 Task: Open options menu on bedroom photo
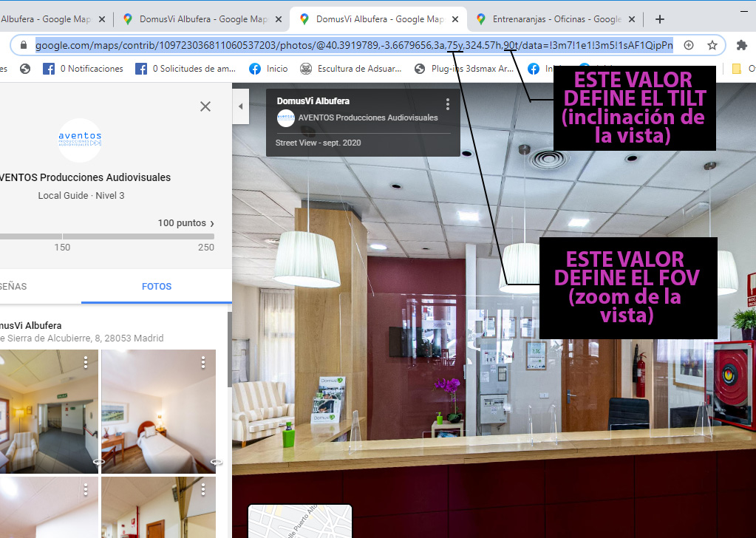point(203,363)
